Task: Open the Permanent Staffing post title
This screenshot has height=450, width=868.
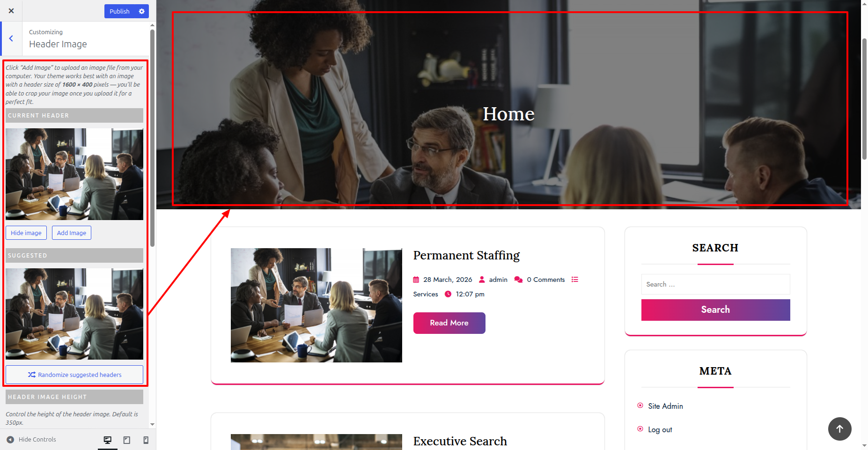Action: click(x=466, y=256)
